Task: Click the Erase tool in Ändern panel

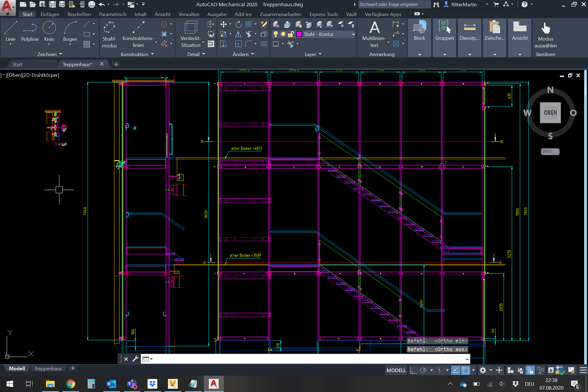Action: [x=264, y=24]
